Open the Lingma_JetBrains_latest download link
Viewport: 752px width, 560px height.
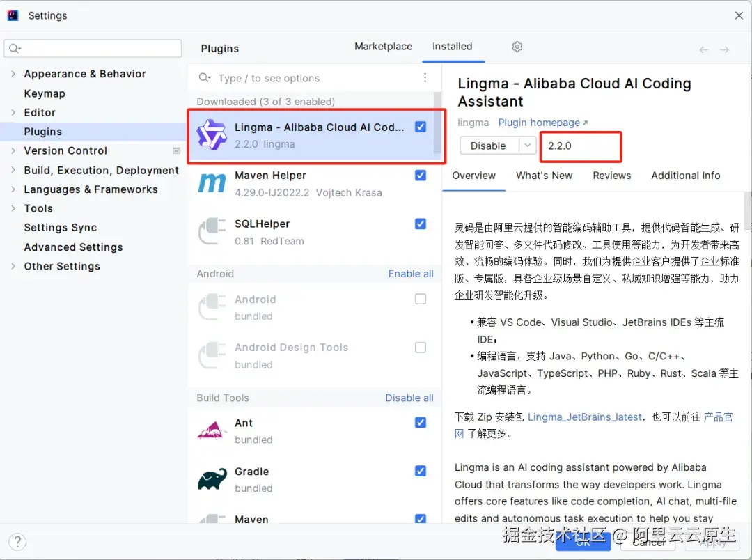[585, 417]
